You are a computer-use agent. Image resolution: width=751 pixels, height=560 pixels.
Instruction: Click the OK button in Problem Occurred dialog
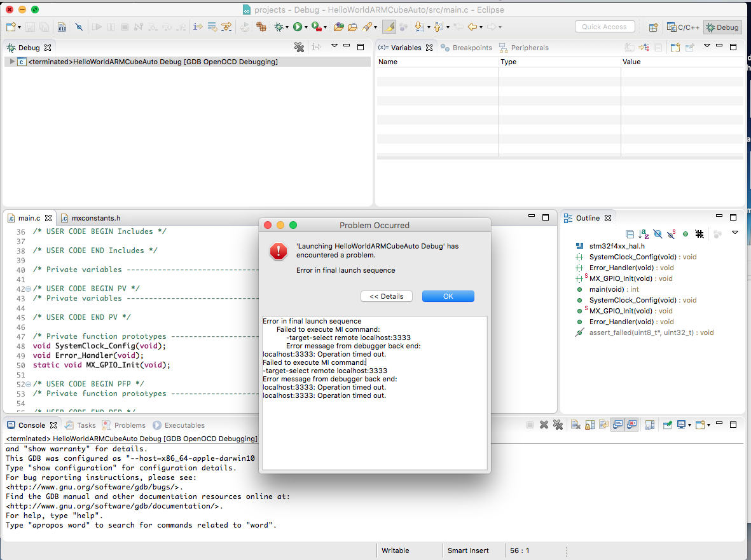pyautogui.click(x=448, y=296)
